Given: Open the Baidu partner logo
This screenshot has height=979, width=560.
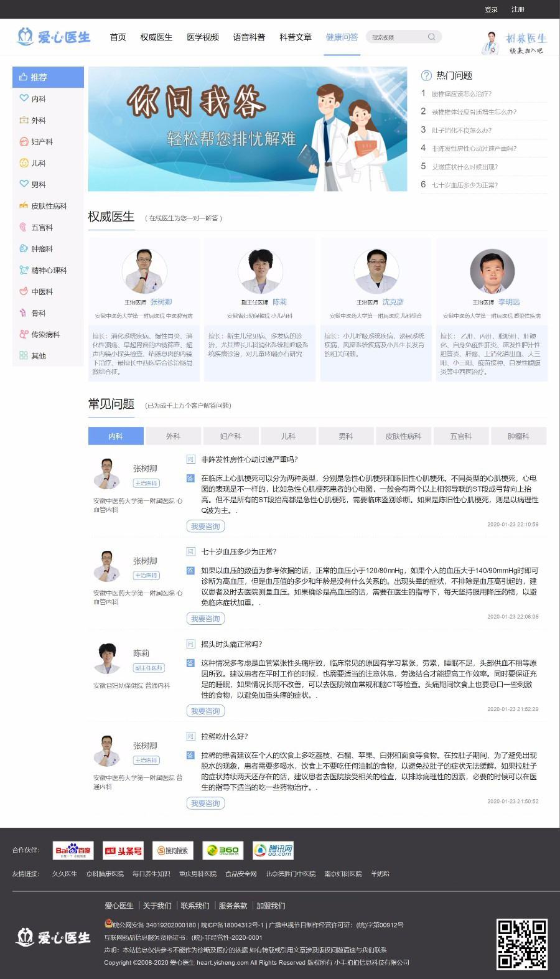Looking at the screenshot, I should (73, 851).
